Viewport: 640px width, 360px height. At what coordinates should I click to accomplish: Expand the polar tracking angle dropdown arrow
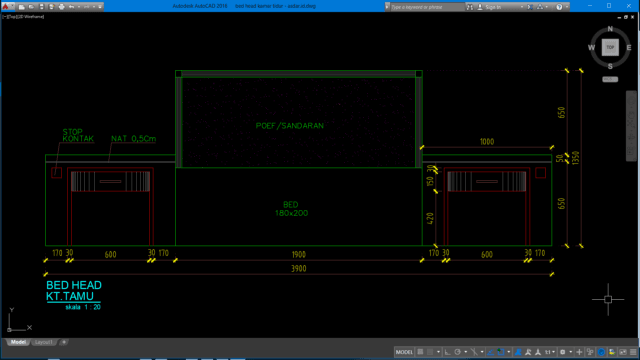[x=465, y=352]
